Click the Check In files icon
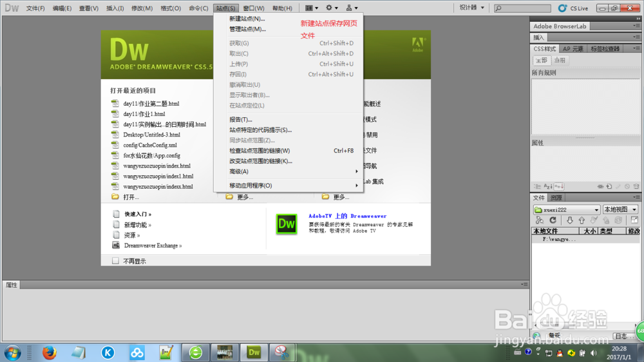Viewport: 644px width, 362px height. [x=606, y=221]
